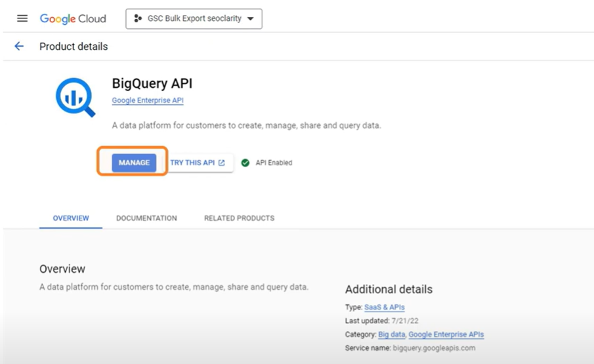Image resolution: width=594 pixels, height=364 pixels.
Task: Go back using the left arrow
Action: 19,47
